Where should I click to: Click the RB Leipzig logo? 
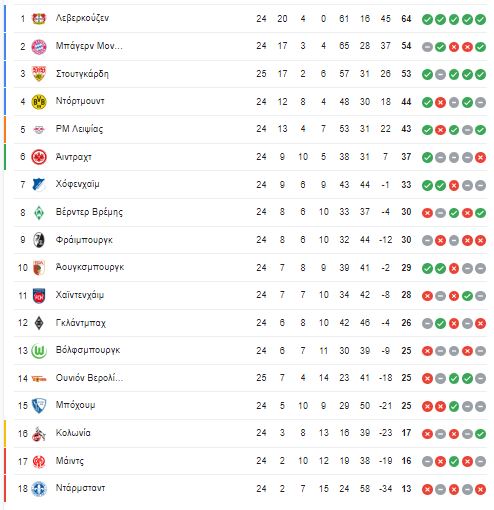click(x=39, y=130)
